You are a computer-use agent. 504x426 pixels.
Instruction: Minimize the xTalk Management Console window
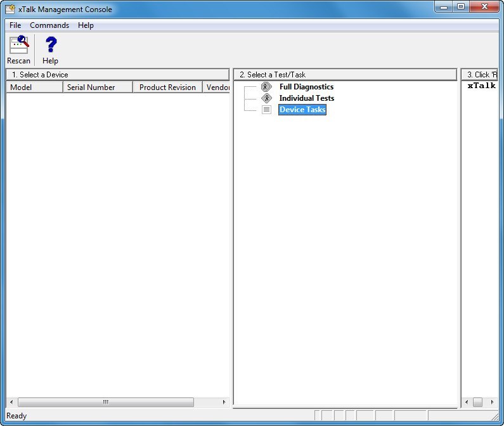444,7
